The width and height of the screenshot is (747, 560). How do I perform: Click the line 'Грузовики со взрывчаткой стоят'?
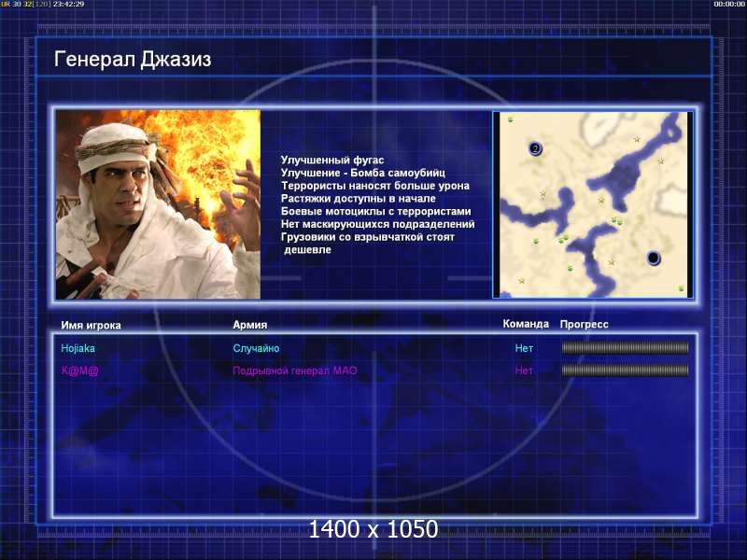tap(368, 237)
